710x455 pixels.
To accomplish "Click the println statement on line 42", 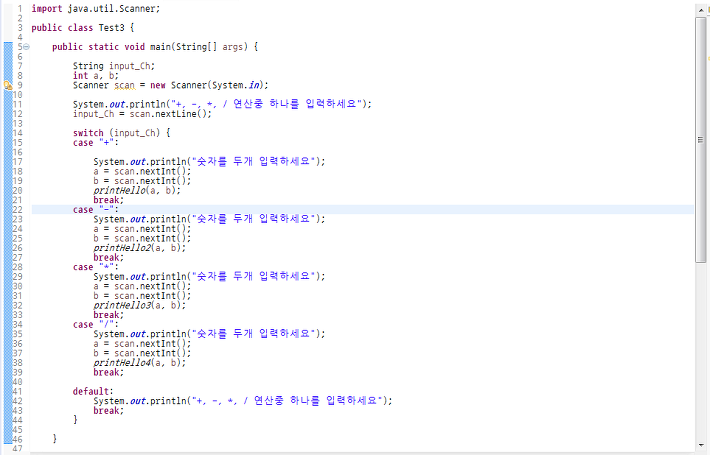I will (243, 401).
